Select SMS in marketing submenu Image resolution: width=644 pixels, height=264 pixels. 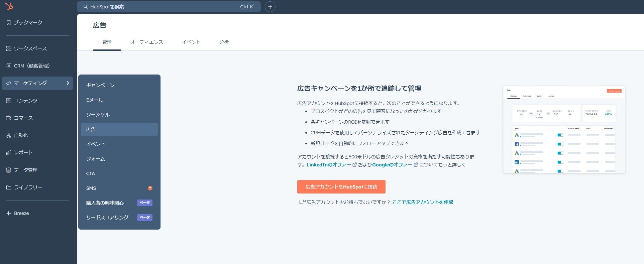pos(119,188)
